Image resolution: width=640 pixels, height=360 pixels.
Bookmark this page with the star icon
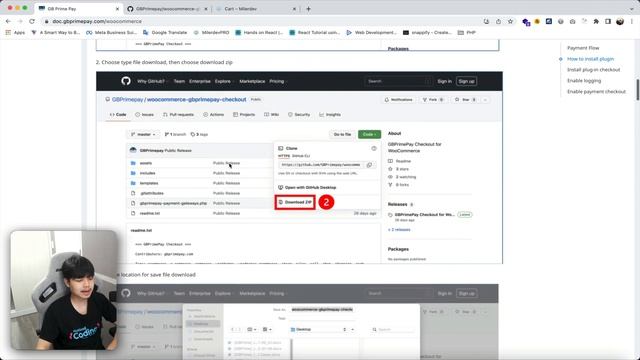coord(510,21)
